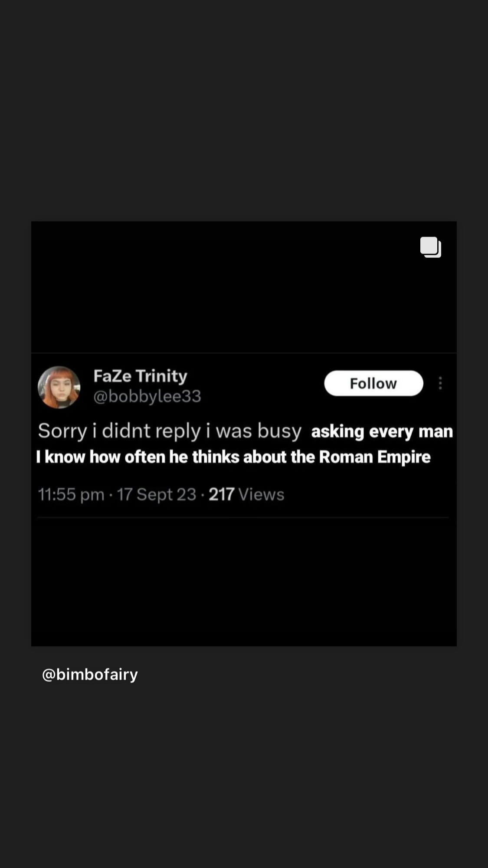488x868 pixels.
Task: Click the "Views" label
Action: [261, 494]
